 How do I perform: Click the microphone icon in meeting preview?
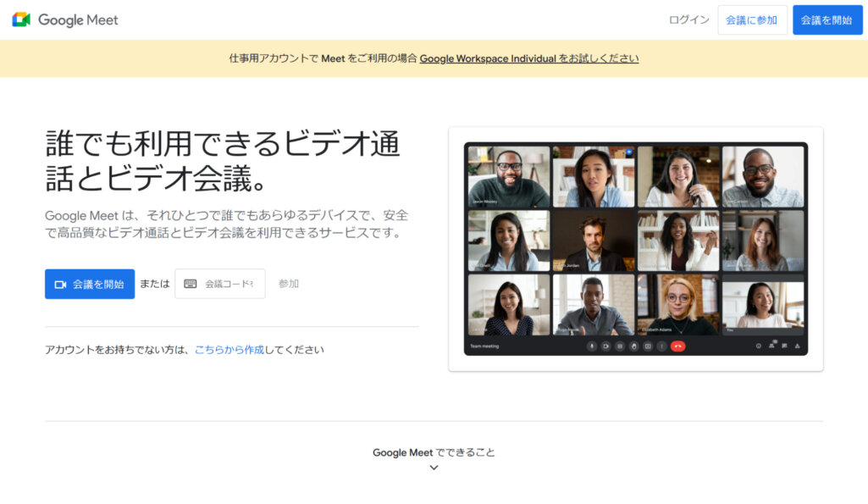592,346
